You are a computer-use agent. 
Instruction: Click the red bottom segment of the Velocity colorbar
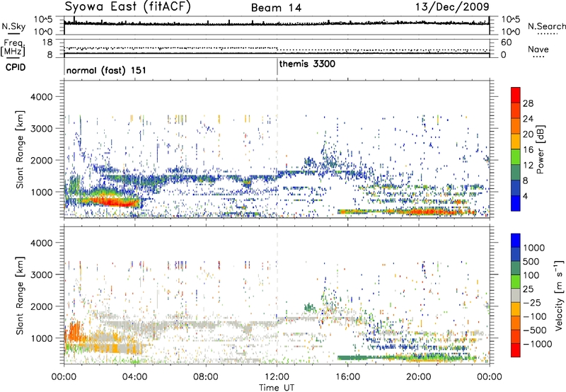(x=516, y=350)
